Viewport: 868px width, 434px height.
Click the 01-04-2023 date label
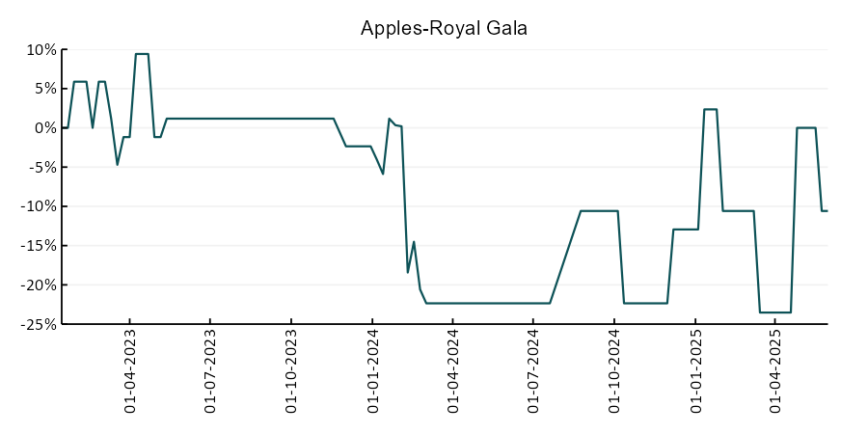coord(130,371)
